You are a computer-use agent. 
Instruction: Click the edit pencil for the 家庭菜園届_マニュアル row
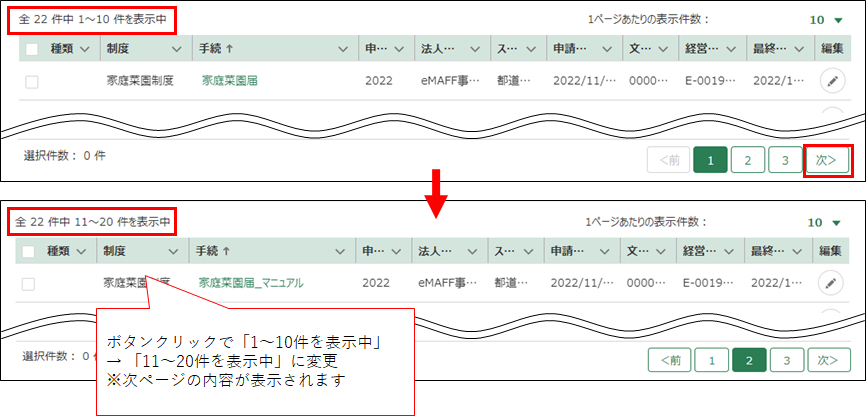(x=830, y=283)
